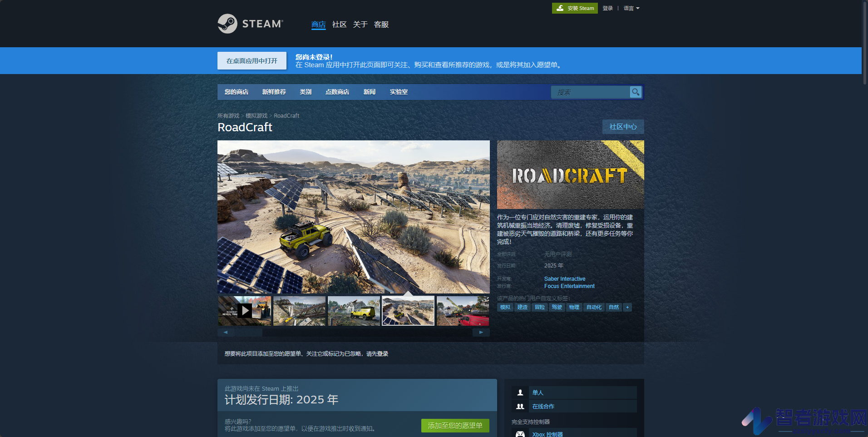The width and height of the screenshot is (868, 437).
Task: Open the 语言 language dropdown
Action: [x=631, y=8]
